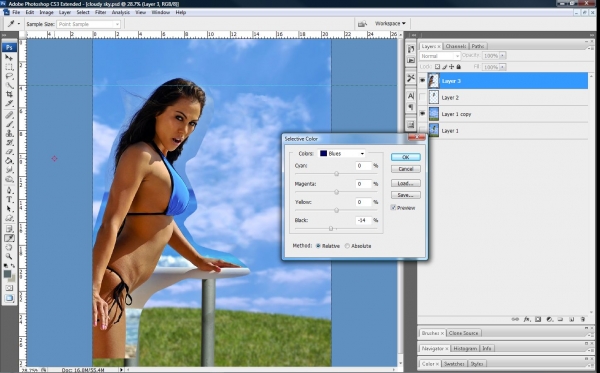
Task: Click Cancel in Selective Color dialog
Action: click(x=406, y=169)
